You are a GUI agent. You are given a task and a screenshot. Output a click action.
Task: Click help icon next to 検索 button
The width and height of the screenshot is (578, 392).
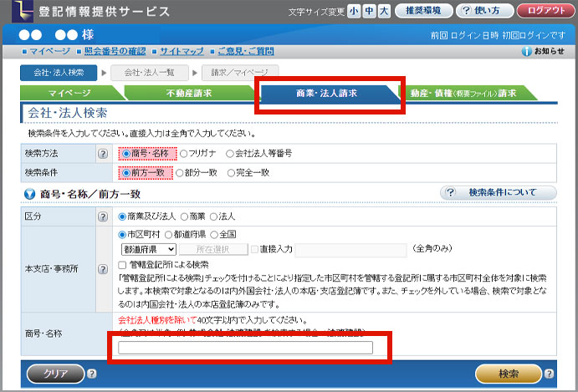pyautogui.click(x=549, y=374)
